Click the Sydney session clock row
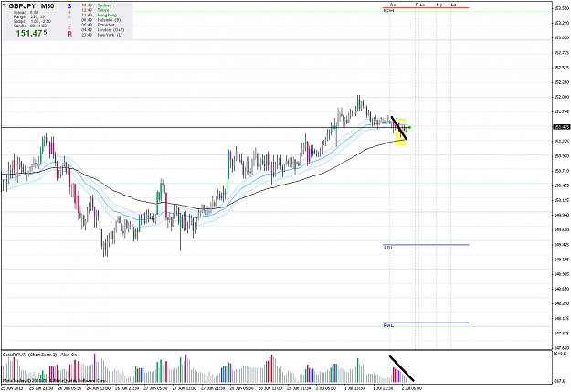 [97, 5]
